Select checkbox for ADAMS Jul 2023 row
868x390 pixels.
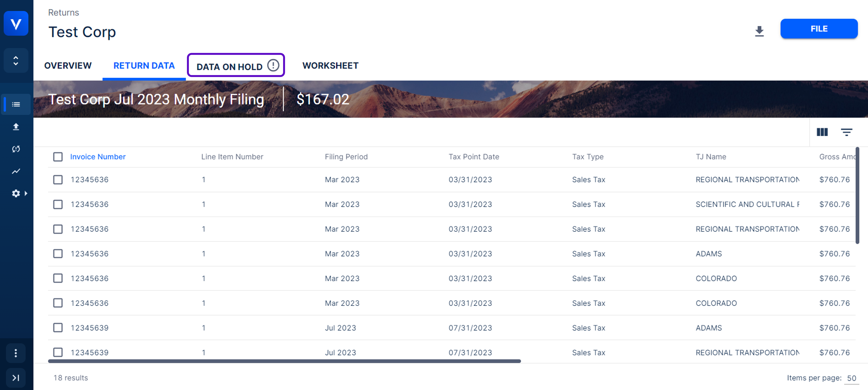58,328
